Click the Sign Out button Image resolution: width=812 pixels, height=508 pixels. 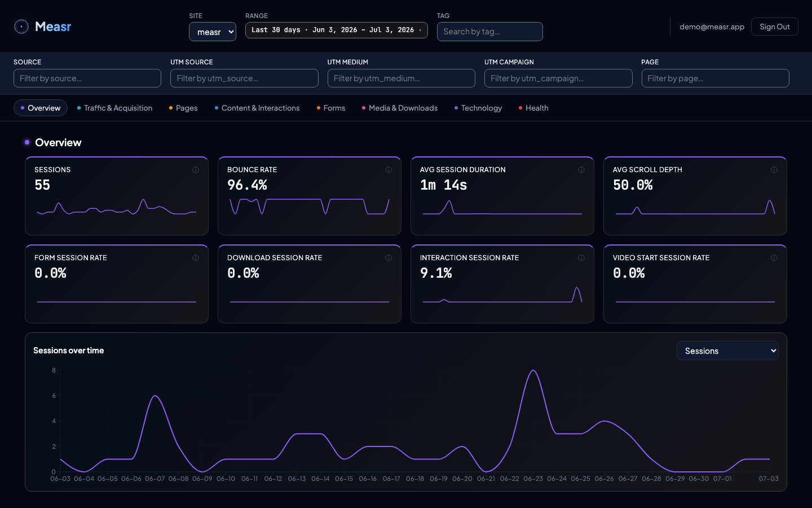775,27
